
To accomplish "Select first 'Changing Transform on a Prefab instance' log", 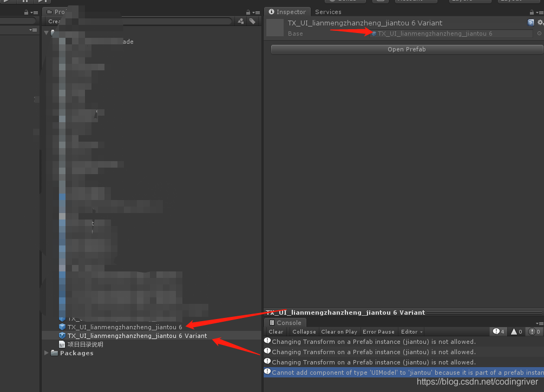I will coord(404,341).
